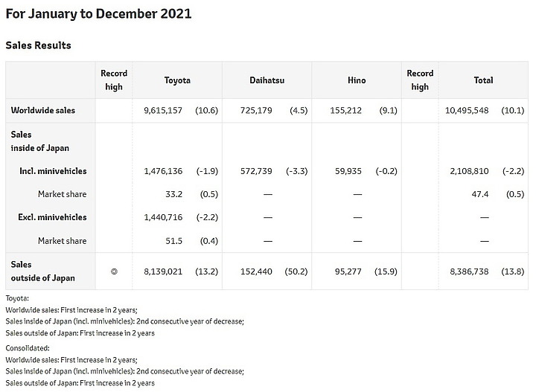Click the (15.9) Hino percentage
Image resolution: width=536 pixels, height=392 pixels.
click(386, 271)
